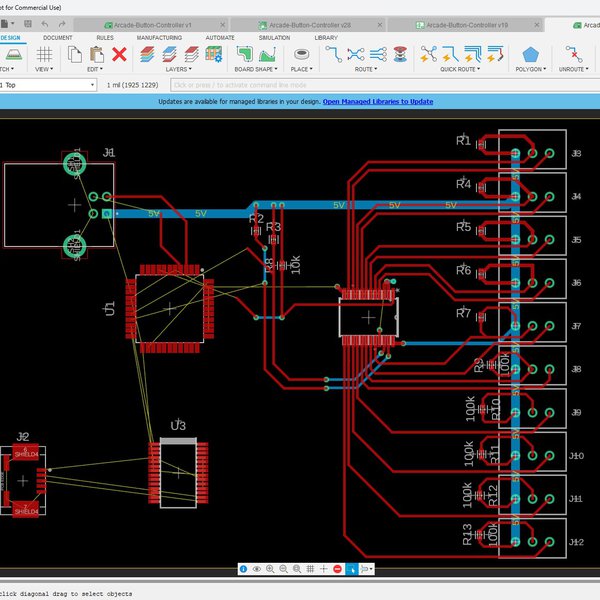Viewport: 600px width, 600px height.
Task: Click the Save disk icon
Action: (x=28, y=24)
